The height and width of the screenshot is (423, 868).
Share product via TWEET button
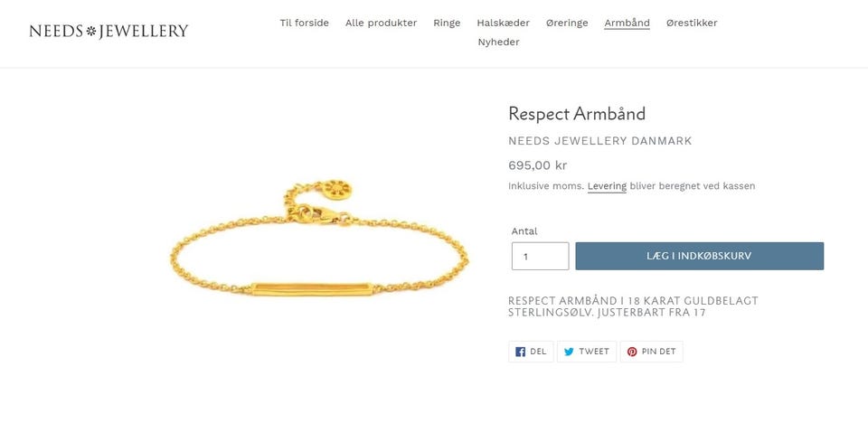coord(587,352)
